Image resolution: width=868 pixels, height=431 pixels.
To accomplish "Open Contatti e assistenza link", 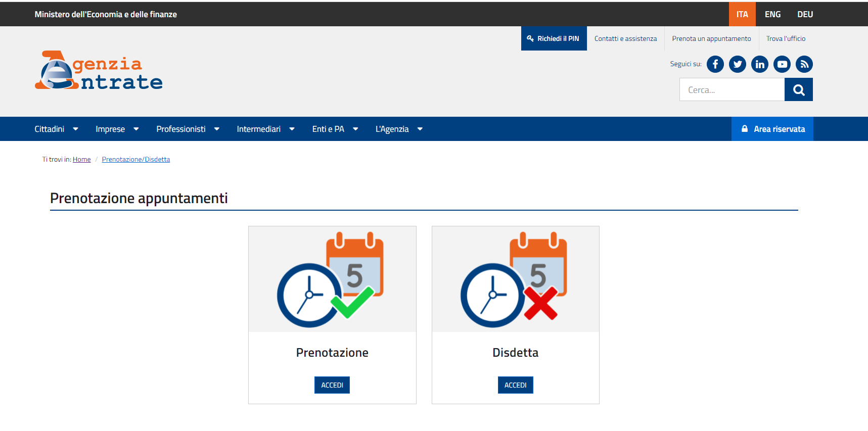I will point(625,38).
